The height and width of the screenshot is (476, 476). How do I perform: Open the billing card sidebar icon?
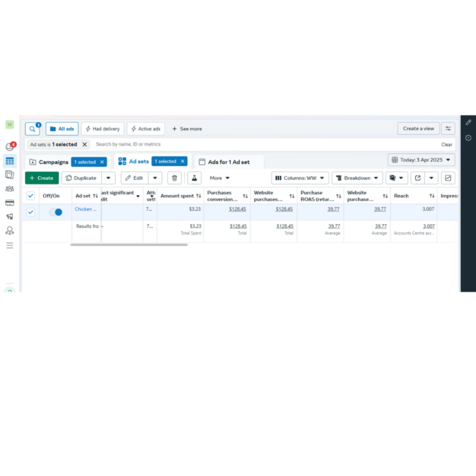coord(10,203)
